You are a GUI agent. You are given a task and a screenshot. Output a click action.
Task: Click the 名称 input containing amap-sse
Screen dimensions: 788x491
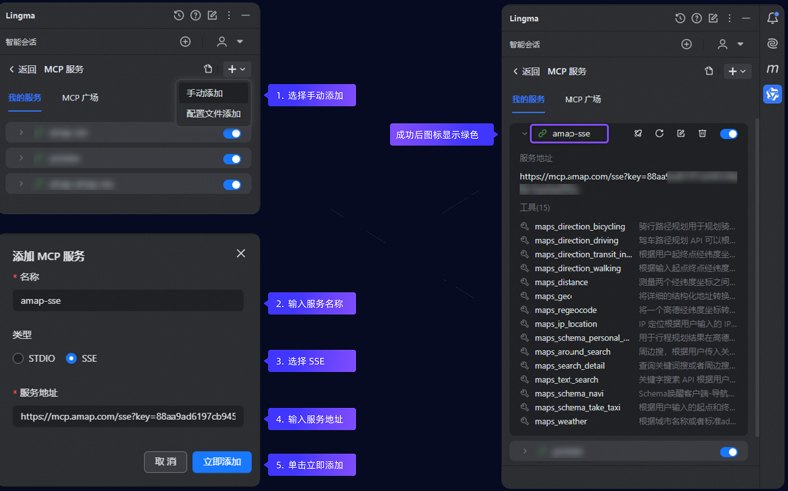tap(128, 301)
